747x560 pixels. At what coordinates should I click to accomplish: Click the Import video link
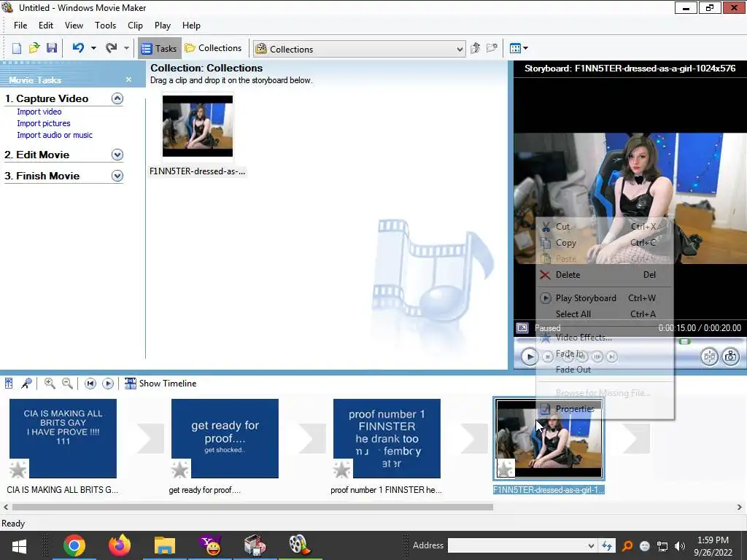tap(39, 112)
